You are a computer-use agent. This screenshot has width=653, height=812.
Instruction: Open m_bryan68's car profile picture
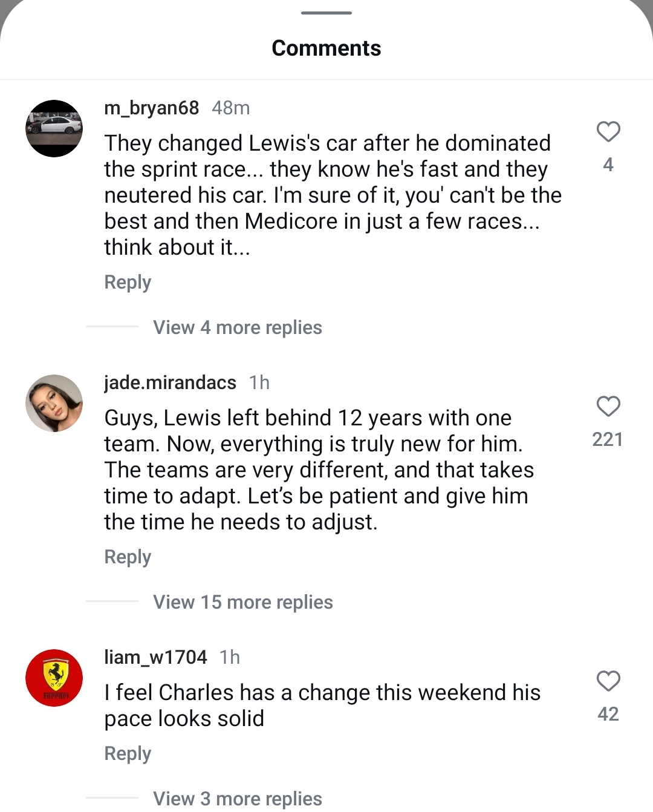tap(54, 128)
